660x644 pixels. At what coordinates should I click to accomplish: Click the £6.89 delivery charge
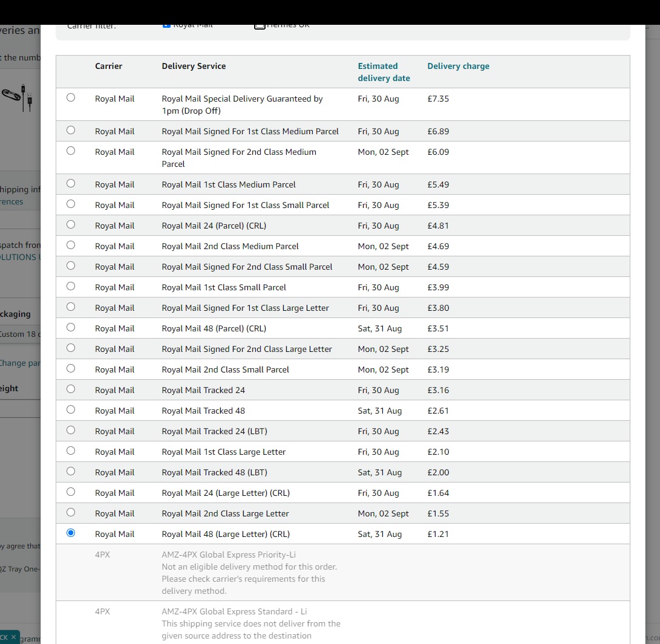pyautogui.click(x=438, y=132)
